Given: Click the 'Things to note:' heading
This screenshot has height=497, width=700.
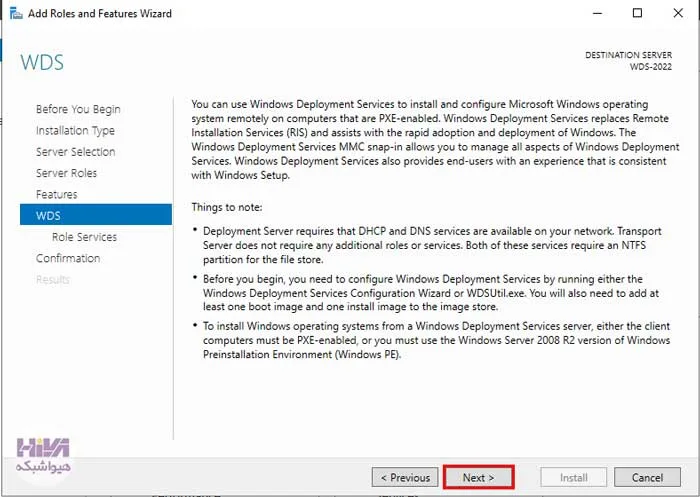Looking at the screenshot, I should tap(227, 207).
